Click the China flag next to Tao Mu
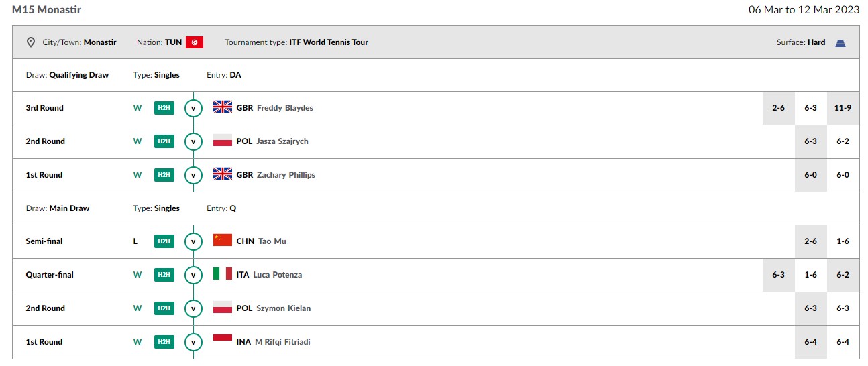The width and height of the screenshot is (868, 366). 223,240
